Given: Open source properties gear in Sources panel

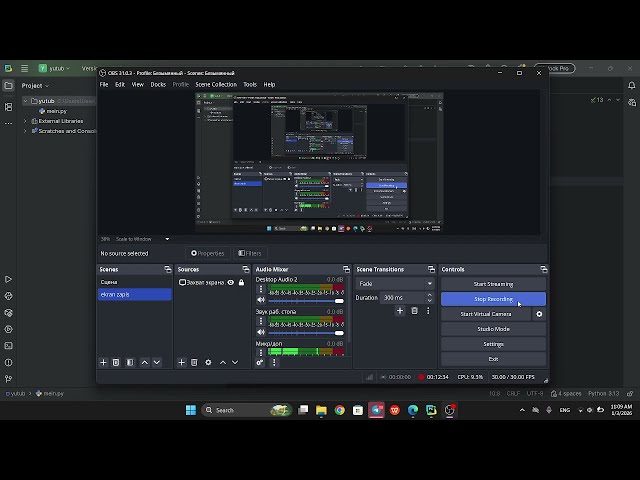Looking at the screenshot, I should tap(208, 362).
